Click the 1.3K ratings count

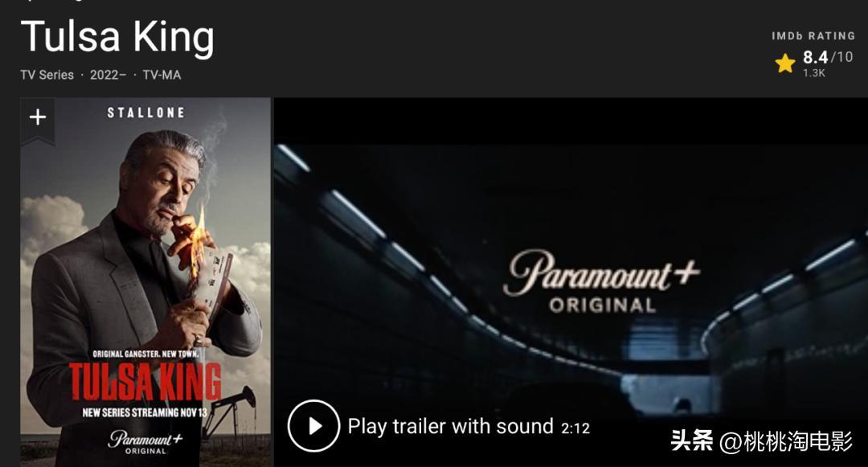(814, 73)
